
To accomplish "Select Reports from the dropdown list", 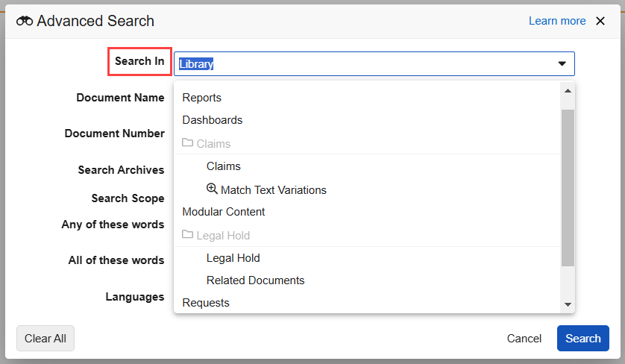I will click(x=201, y=98).
